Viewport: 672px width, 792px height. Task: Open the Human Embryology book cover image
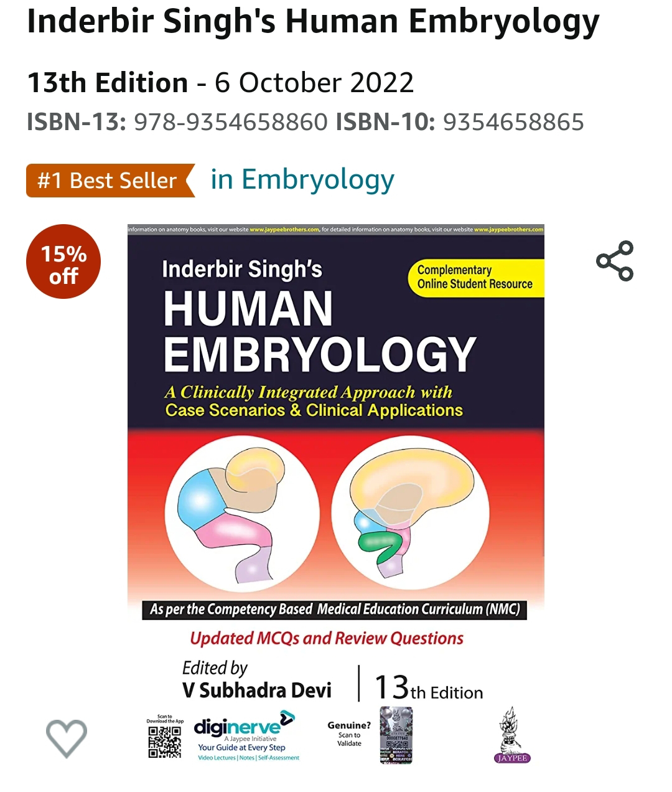336,495
